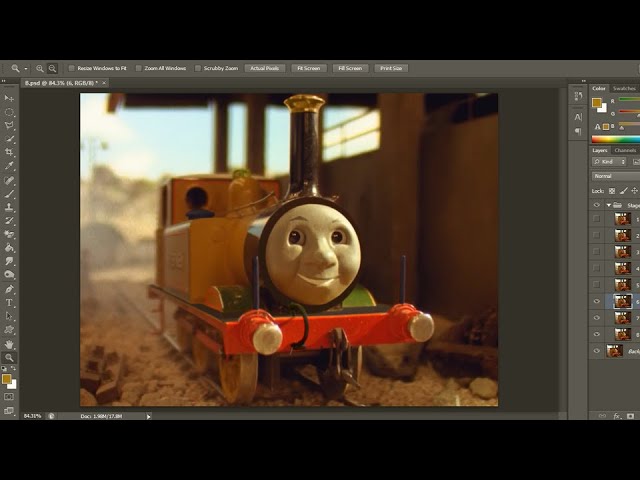Click the Zoom Out mode icon
The width and height of the screenshot is (640, 480).
tap(52, 69)
